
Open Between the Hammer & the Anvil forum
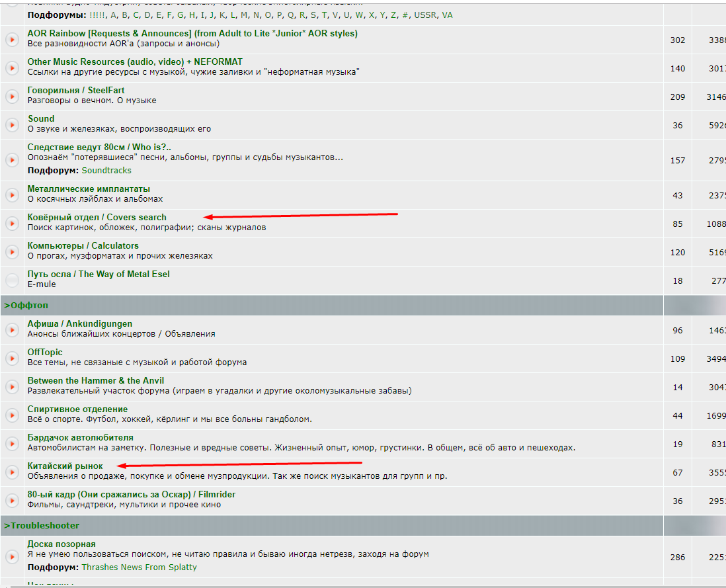coord(96,380)
